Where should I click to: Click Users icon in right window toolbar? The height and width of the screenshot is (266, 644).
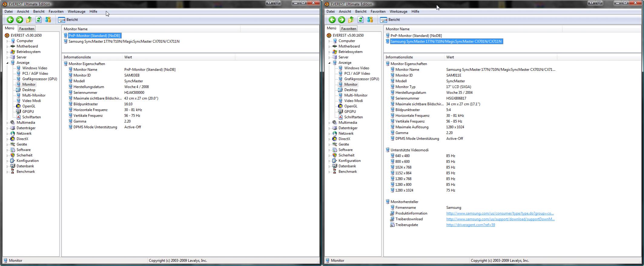pyautogui.click(x=370, y=20)
